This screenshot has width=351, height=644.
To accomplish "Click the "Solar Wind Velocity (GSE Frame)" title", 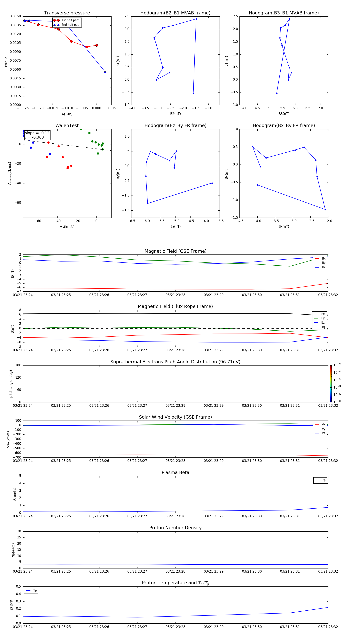I will (x=175, y=417).
